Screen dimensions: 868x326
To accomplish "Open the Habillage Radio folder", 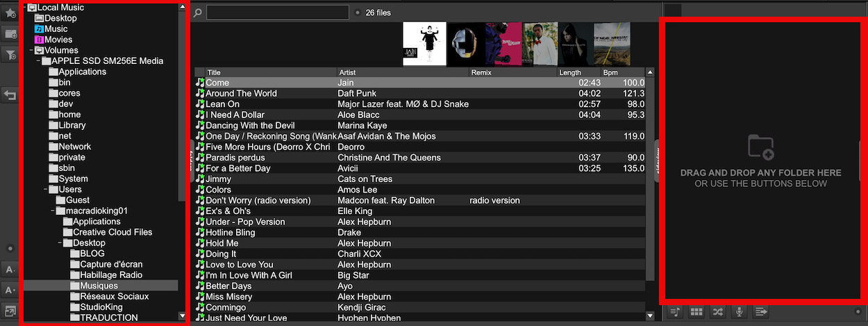I will click(111, 275).
